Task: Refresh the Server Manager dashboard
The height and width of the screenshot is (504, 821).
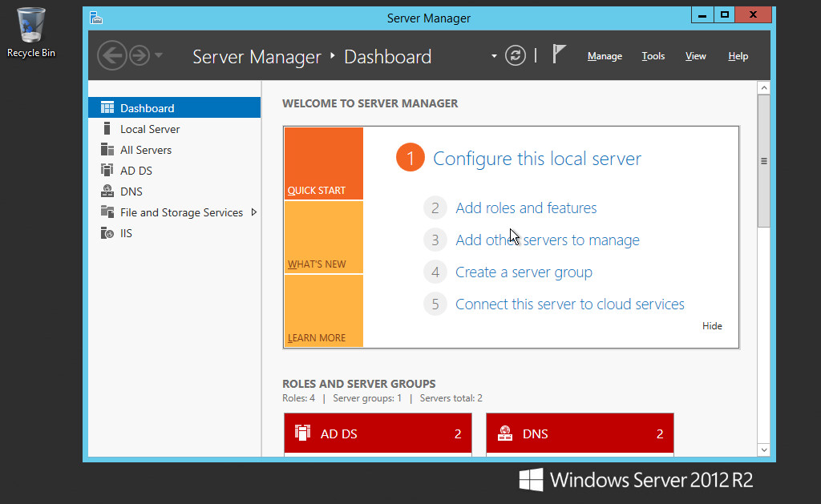Action: tap(516, 55)
